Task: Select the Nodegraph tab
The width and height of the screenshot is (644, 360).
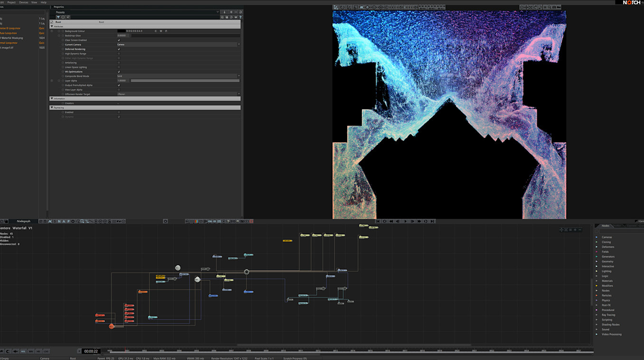Action: coord(23,221)
